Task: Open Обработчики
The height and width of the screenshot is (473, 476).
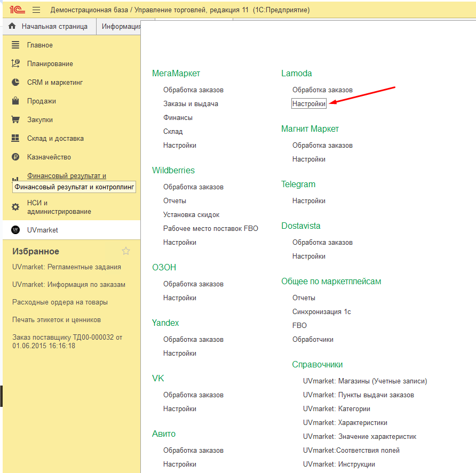Action: 313,340
